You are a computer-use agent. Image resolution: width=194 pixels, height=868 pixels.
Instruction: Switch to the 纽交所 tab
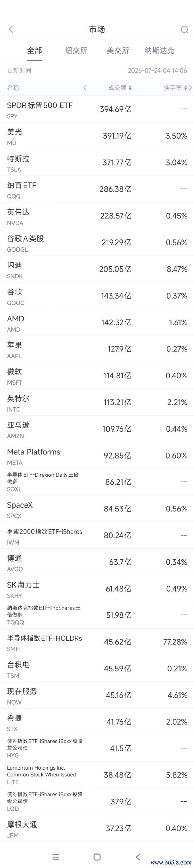(x=76, y=51)
